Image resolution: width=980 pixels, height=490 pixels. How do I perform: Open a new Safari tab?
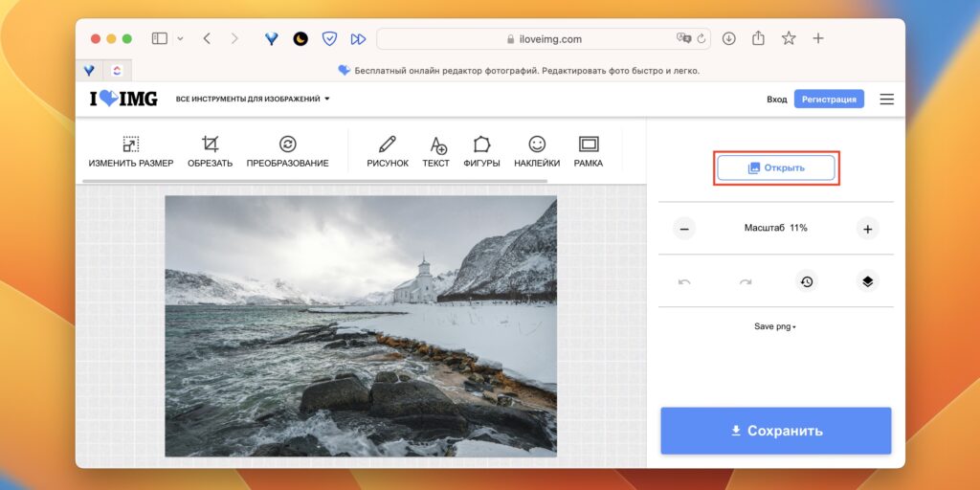818,38
